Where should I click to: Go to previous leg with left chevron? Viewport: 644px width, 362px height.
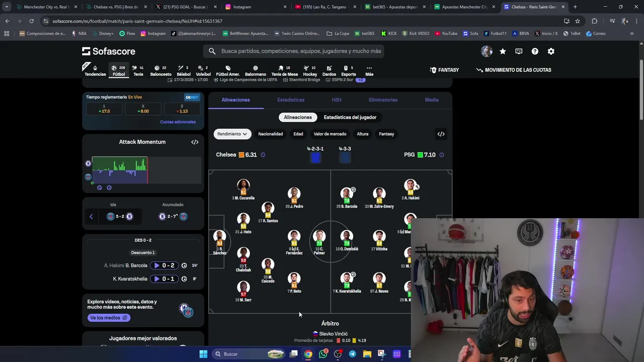[91, 217]
